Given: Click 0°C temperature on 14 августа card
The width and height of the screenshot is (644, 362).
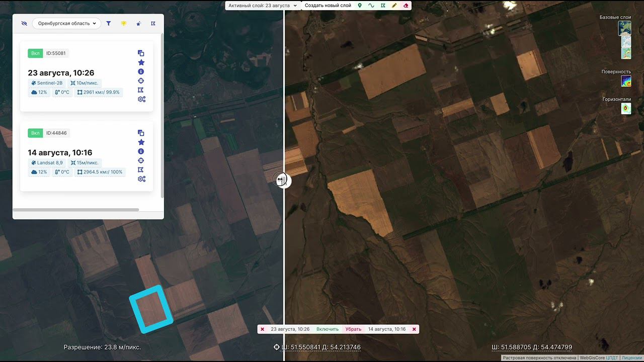Looking at the screenshot, I should pyautogui.click(x=62, y=172).
